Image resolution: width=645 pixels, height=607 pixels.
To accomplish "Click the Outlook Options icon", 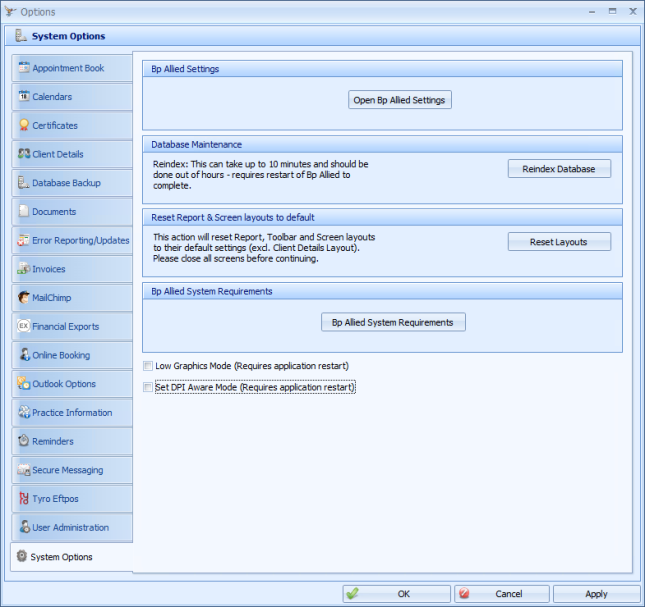I will 23,383.
